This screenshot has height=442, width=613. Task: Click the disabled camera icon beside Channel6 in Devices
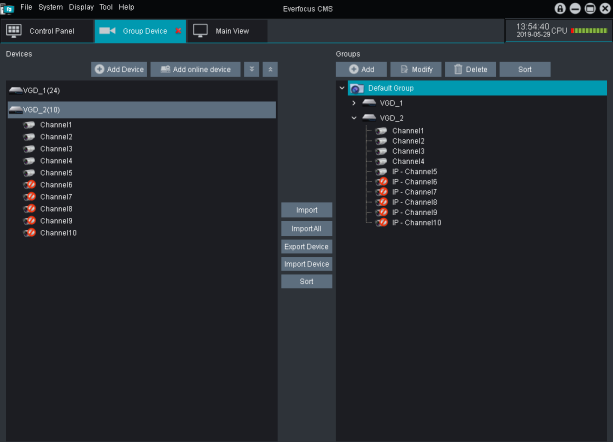pyautogui.click(x=29, y=185)
